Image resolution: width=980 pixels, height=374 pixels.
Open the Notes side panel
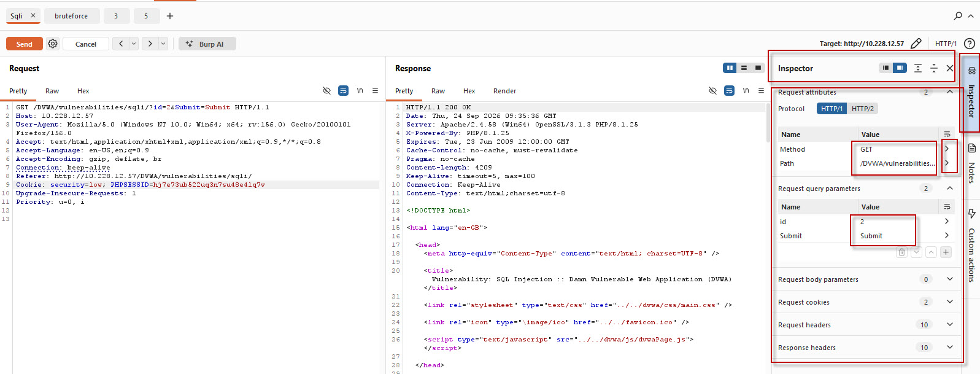click(971, 163)
